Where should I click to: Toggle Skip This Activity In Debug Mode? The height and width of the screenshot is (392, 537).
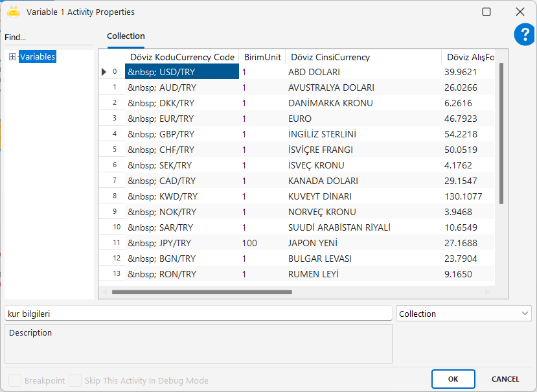75,380
